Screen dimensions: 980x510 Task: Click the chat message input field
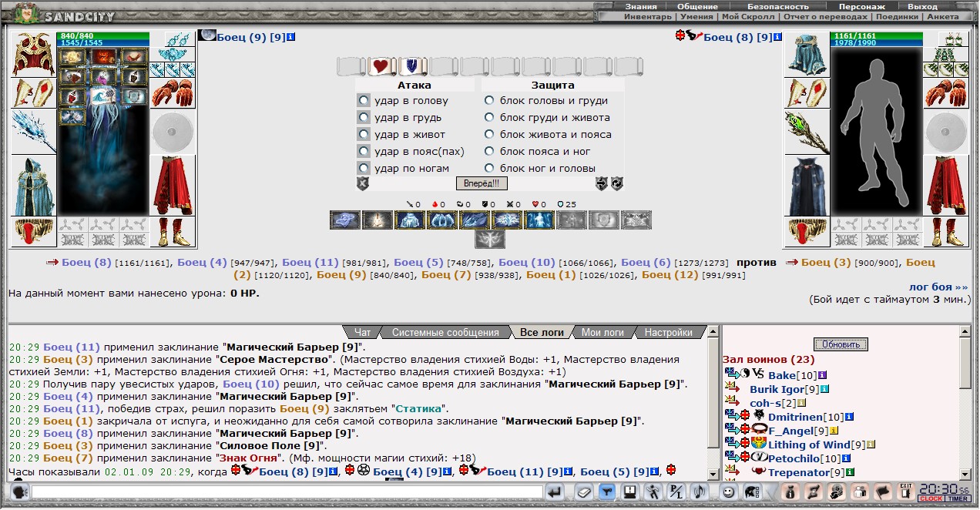point(287,492)
